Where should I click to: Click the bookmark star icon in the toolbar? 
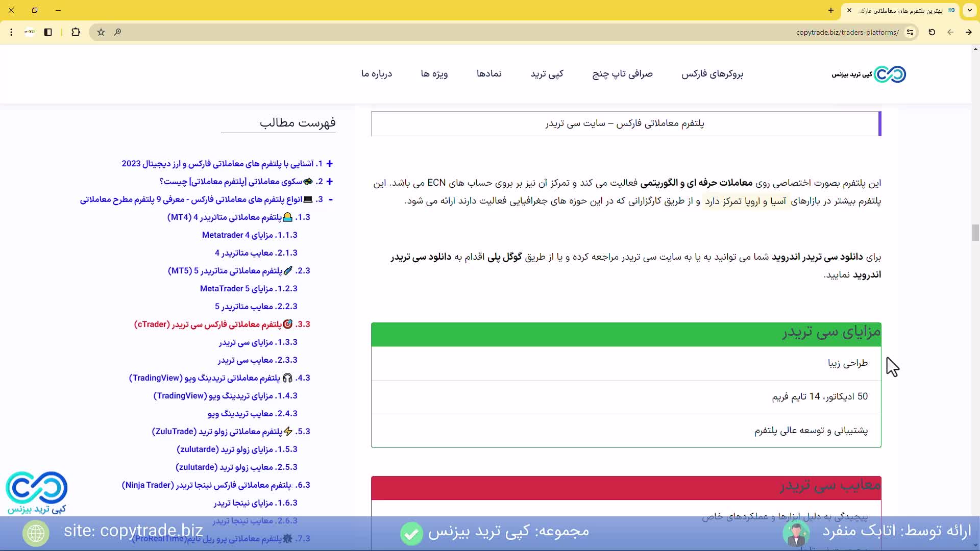pos(101,32)
